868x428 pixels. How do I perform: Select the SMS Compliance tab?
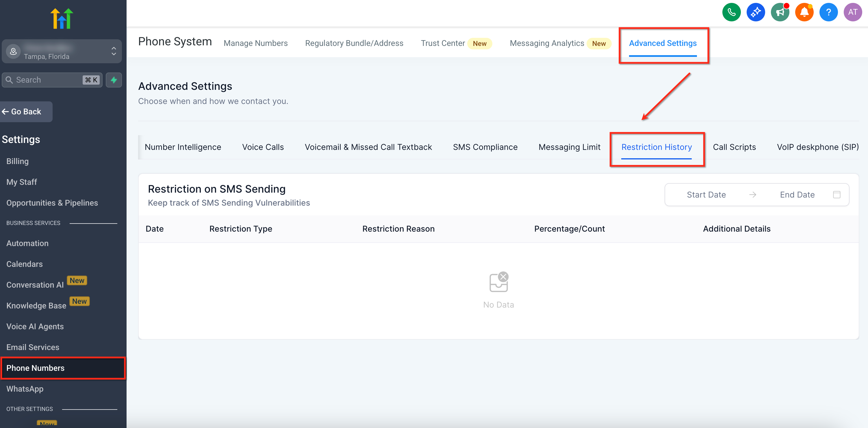(485, 147)
